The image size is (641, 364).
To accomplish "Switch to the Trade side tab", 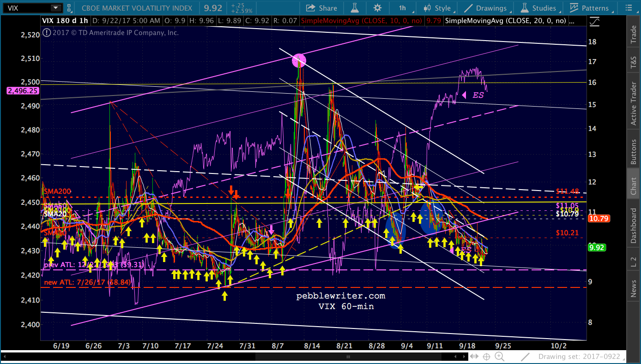I will [x=634, y=35].
